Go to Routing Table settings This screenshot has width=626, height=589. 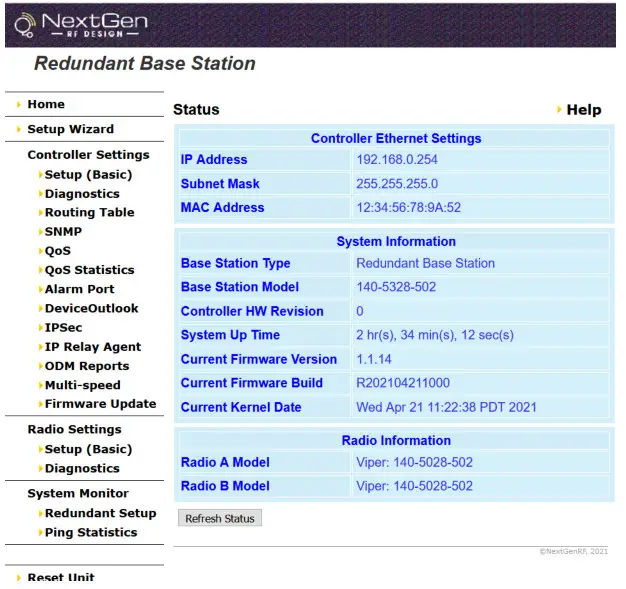(x=89, y=213)
